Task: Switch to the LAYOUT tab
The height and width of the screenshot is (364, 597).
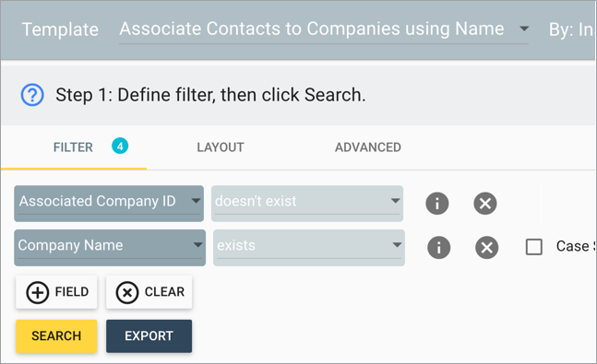Action: point(221,147)
